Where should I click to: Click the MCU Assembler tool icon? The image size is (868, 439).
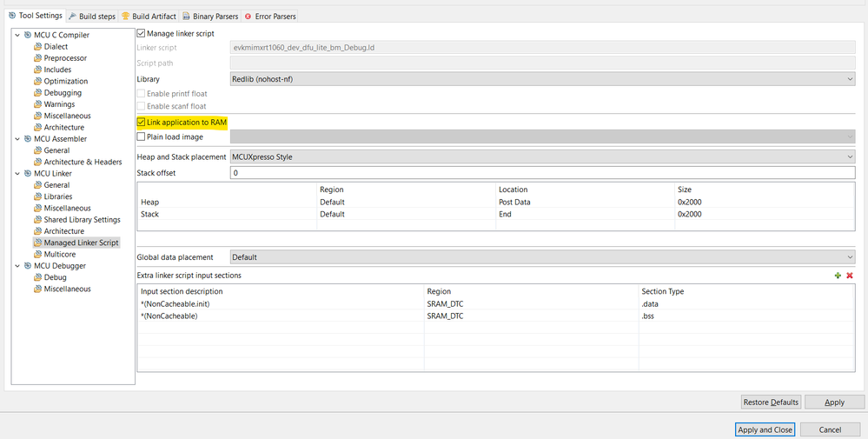tap(28, 139)
